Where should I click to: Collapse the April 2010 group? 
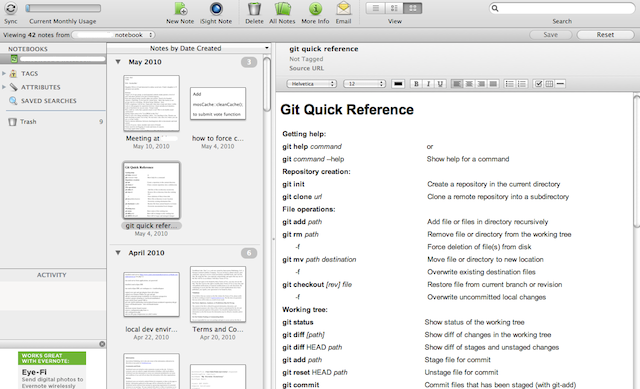(118, 253)
